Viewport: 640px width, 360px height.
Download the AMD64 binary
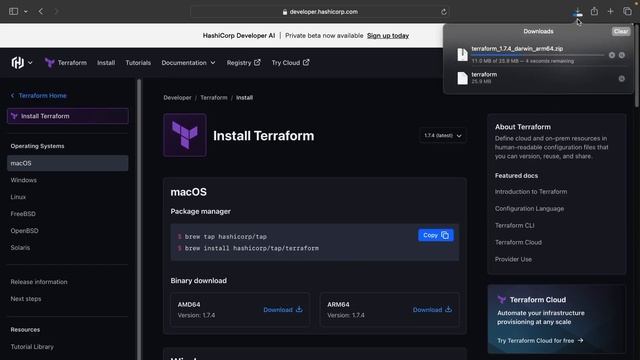pyautogui.click(x=283, y=310)
